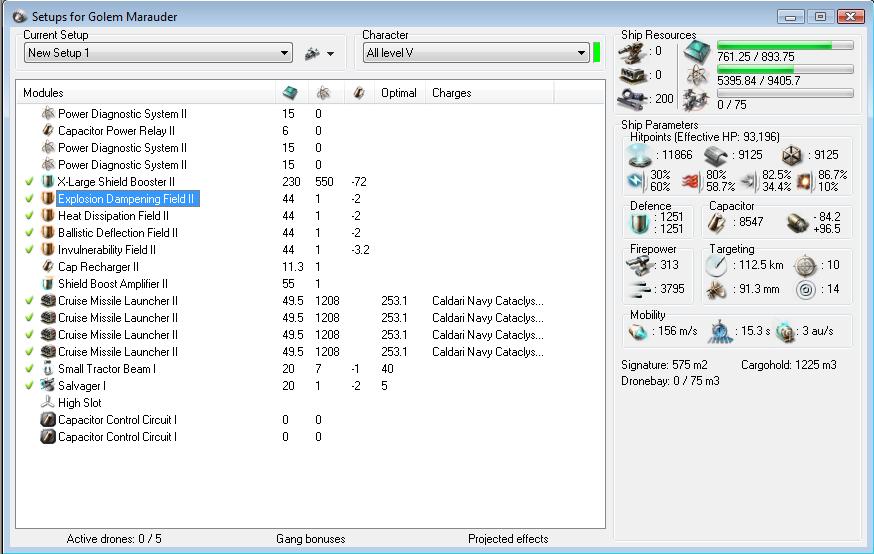Click the powergrid column header icon

pyautogui.click(x=323, y=93)
